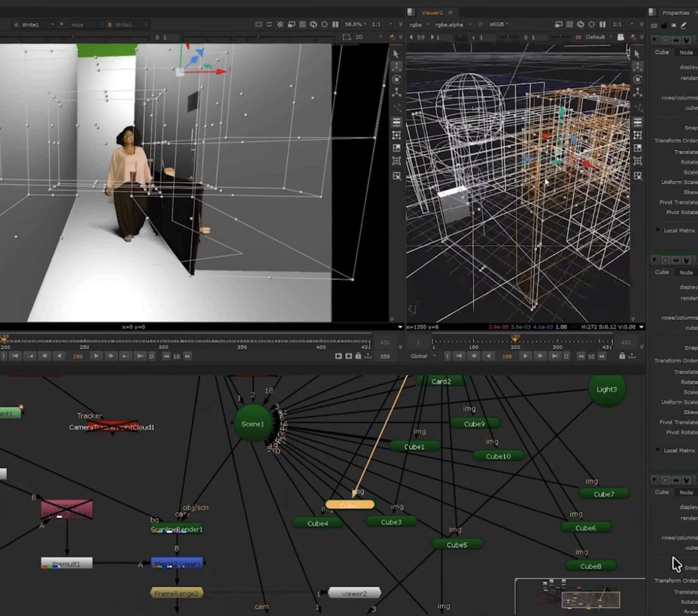Screen dimensions: 698x616
Task: Click the pencil edit icon in Properties
Action: tap(684, 25)
